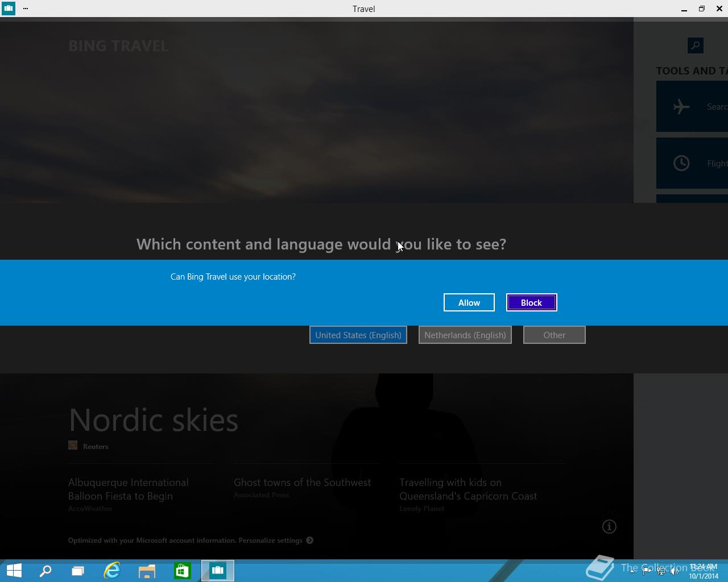Open the Search flights airplane tile
This screenshot has height=582, width=728.
(x=692, y=106)
